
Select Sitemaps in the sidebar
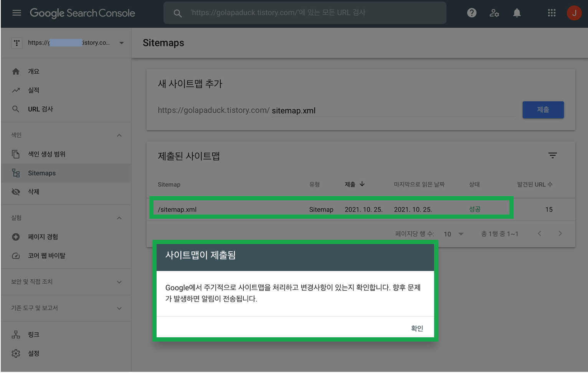tap(66, 173)
